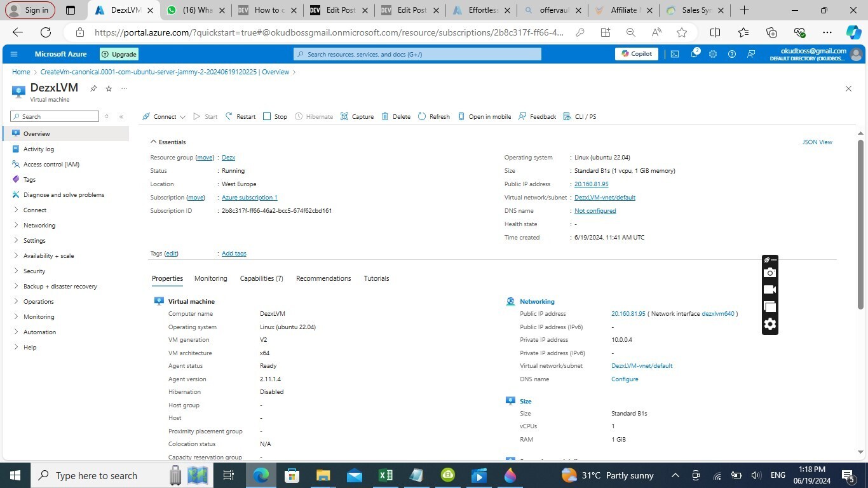Restart the virtual machine

point(240,116)
